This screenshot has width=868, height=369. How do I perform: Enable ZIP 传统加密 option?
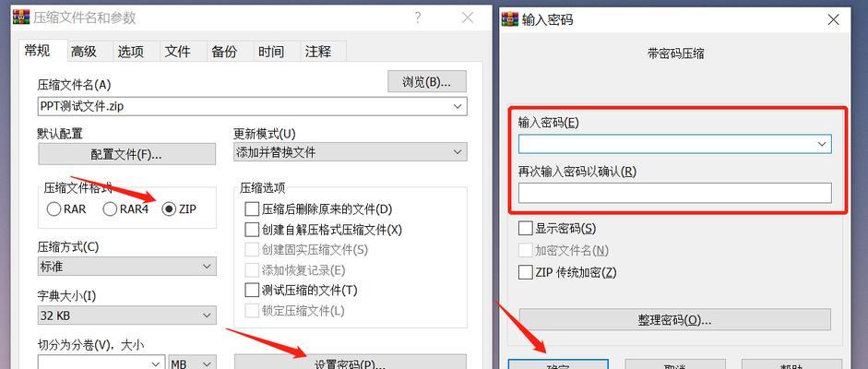coord(525,272)
